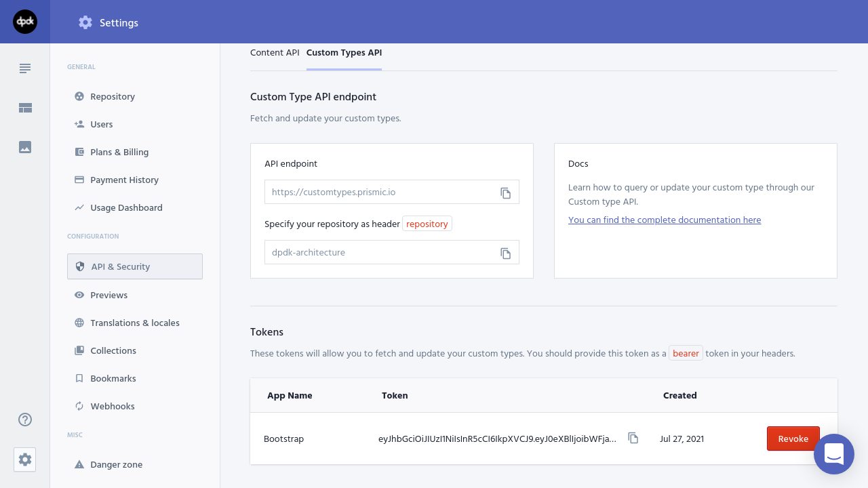Click the Jul 27, 2021 created date

pos(682,439)
